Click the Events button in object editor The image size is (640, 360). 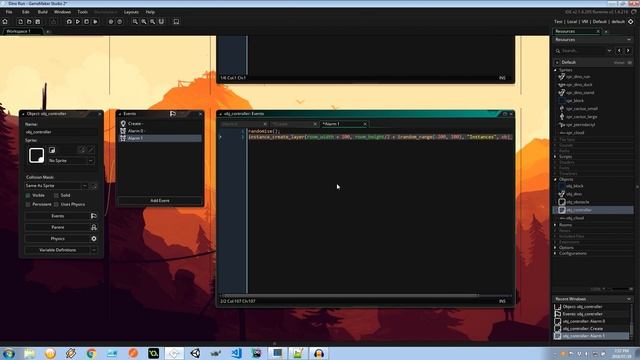coord(58,216)
